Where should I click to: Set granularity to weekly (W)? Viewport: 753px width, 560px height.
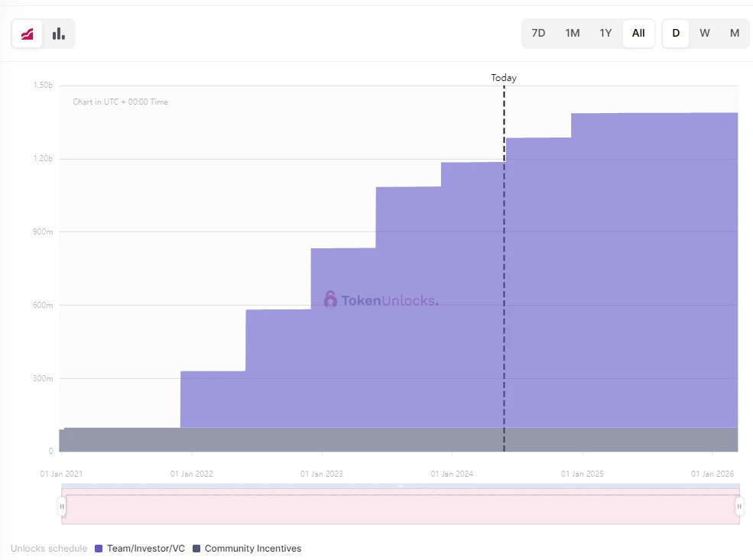pos(705,33)
